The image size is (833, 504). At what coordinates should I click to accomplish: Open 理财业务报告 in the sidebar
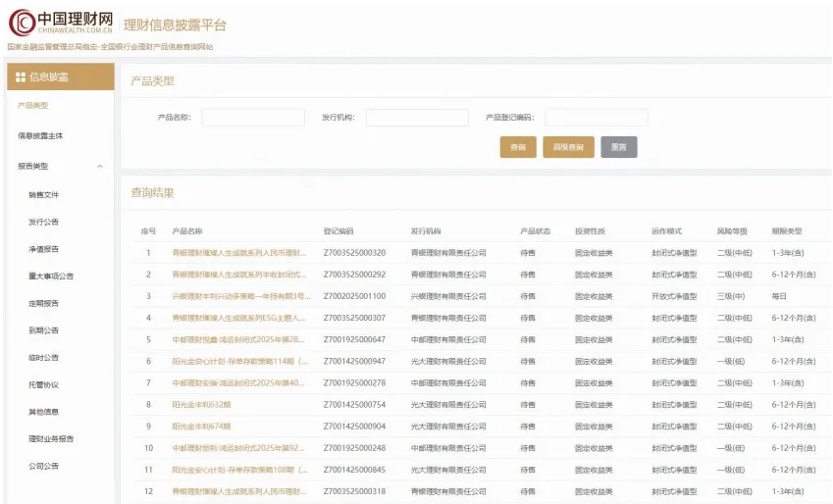tap(51, 438)
